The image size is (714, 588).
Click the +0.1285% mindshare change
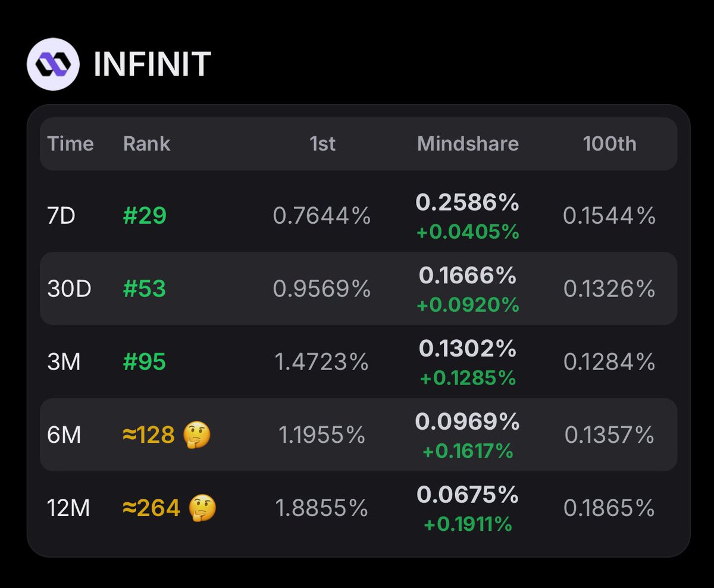pyautogui.click(x=468, y=378)
